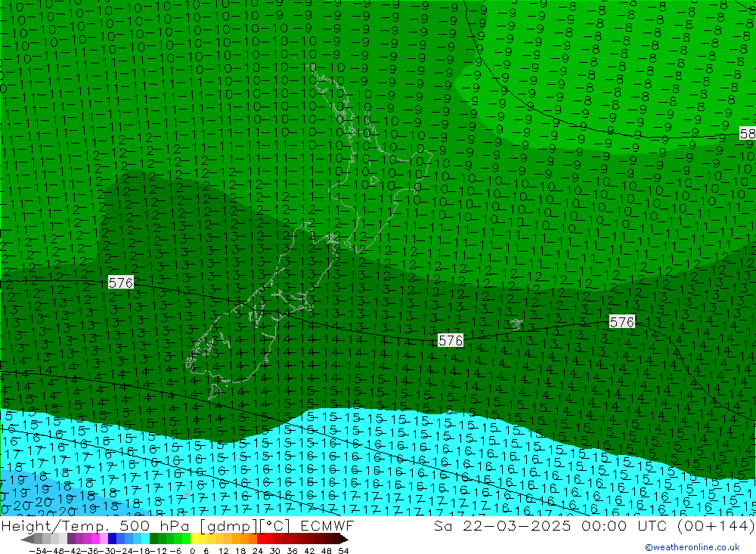Click the dark blue swatch at -30
Screen dimensions: 756x554
112,539
